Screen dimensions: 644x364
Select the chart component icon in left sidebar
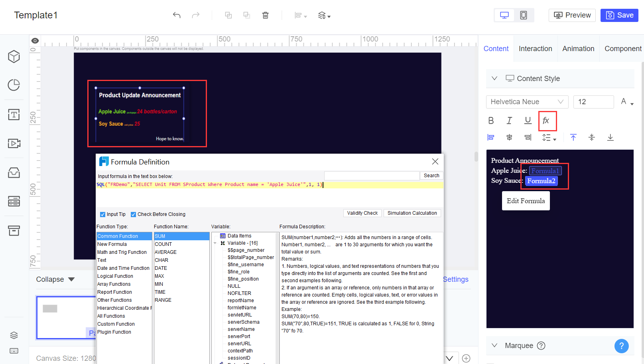click(x=14, y=85)
